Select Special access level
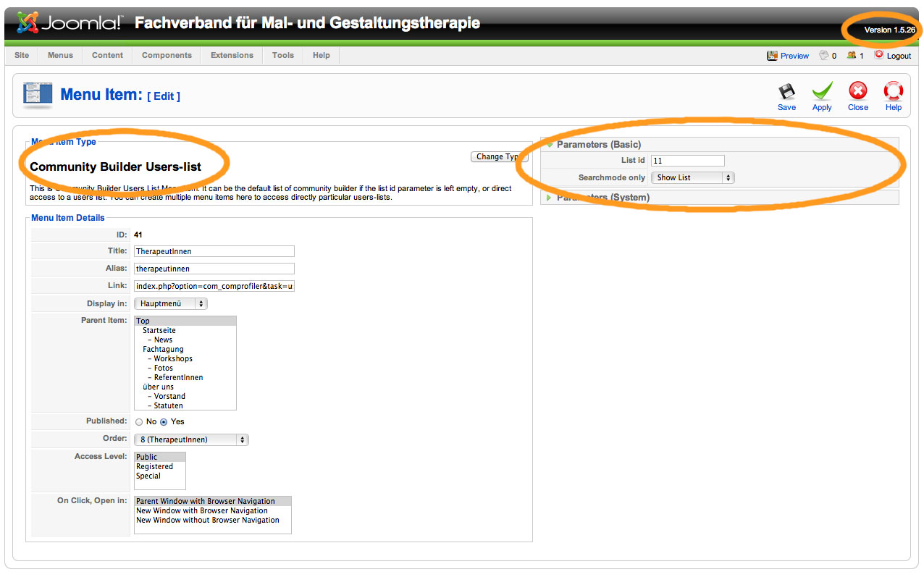Viewport: 924px width, 577px height. (148, 476)
